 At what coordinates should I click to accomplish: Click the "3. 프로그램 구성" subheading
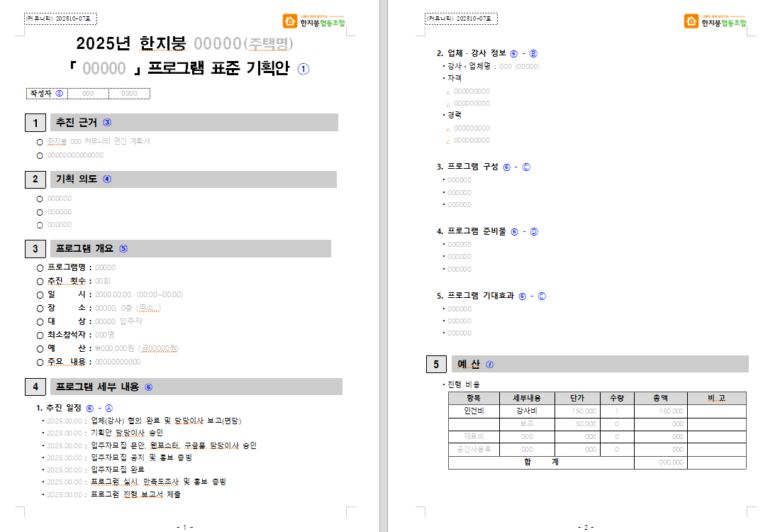click(x=467, y=167)
